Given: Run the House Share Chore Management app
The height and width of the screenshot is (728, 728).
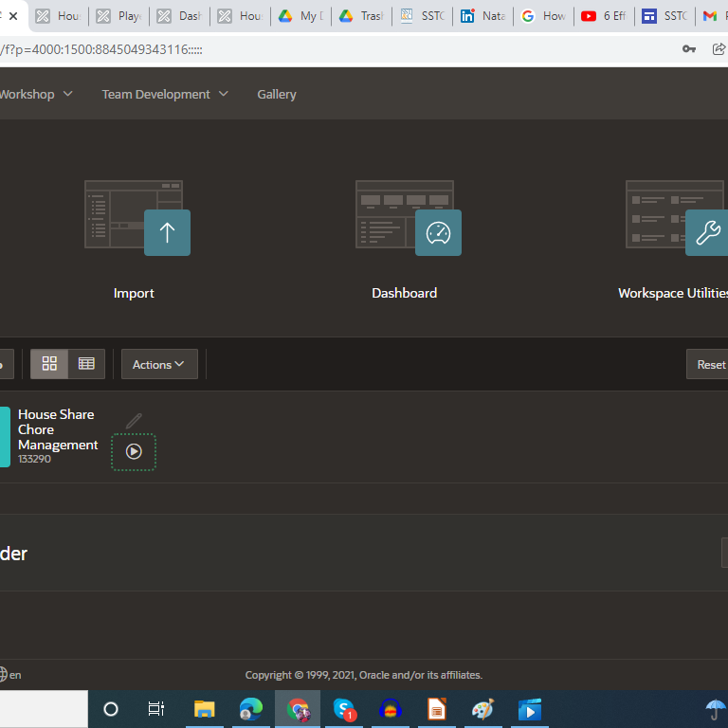Looking at the screenshot, I should click(x=134, y=452).
